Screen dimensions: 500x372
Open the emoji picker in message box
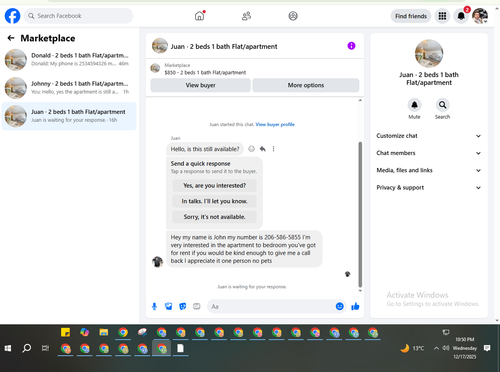click(339, 306)
